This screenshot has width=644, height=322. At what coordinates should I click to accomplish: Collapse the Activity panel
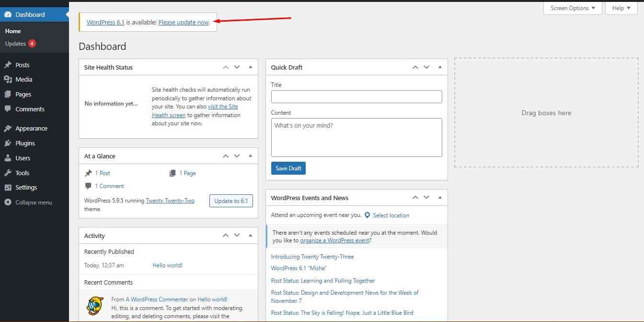(250, 236)
